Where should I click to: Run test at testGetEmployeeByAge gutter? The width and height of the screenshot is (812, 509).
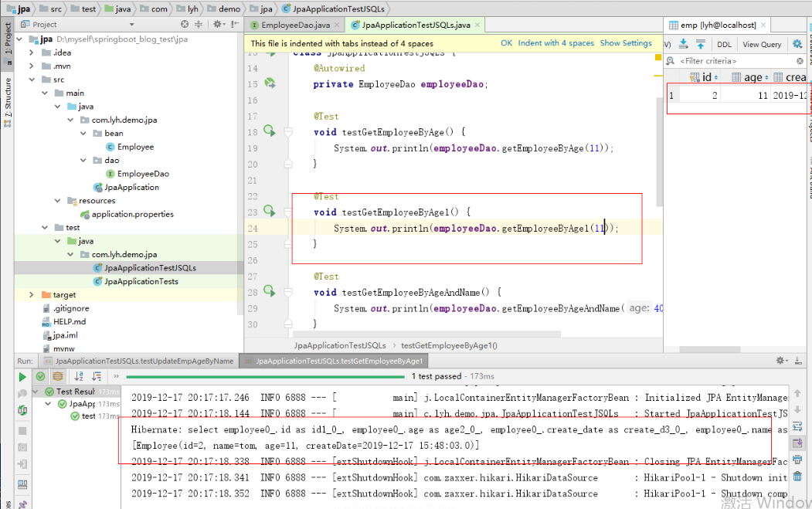[x=270, y=131]
